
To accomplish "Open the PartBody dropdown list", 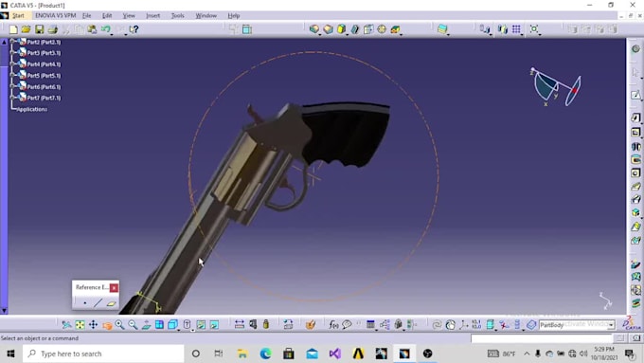I will click(x=611, y=325).
